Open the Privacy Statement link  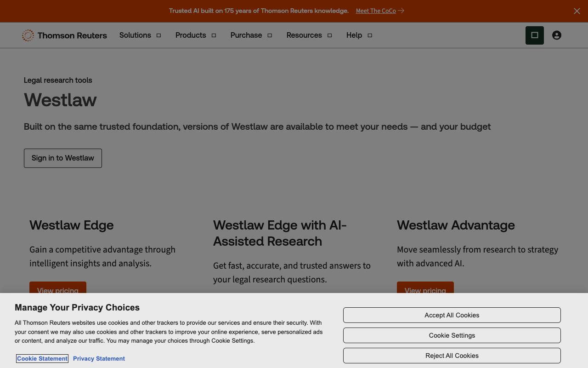click(99, 359)
